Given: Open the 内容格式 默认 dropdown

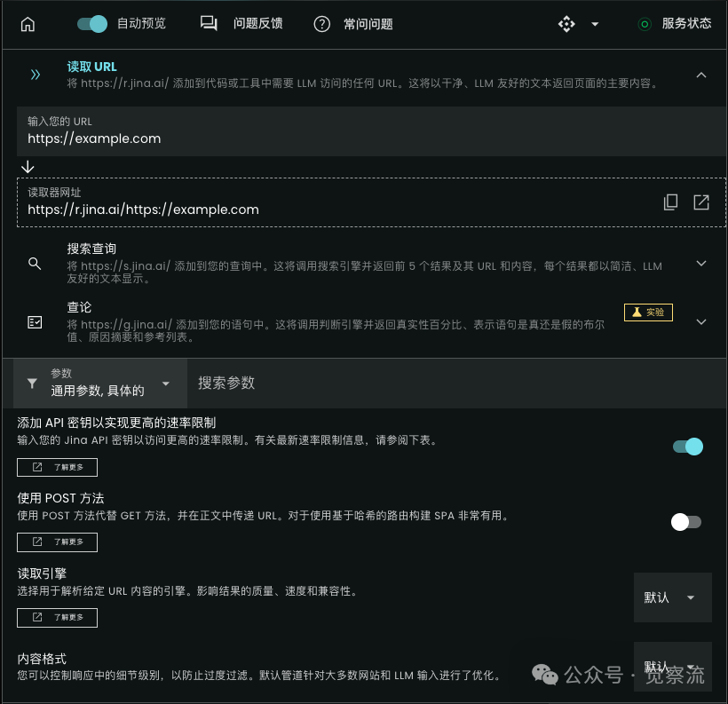Looking at the screenshot, I should [672, 667].
